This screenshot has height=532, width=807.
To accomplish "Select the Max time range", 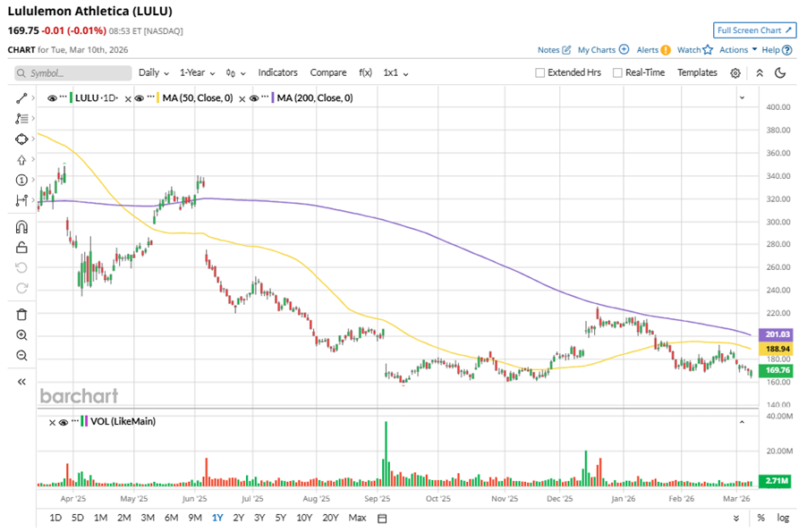I will tap(357, 518).
